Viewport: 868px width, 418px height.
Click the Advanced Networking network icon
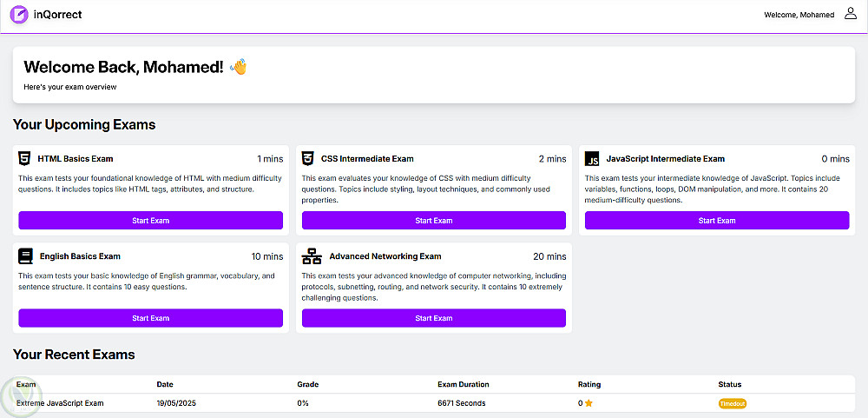pos(312,256)
